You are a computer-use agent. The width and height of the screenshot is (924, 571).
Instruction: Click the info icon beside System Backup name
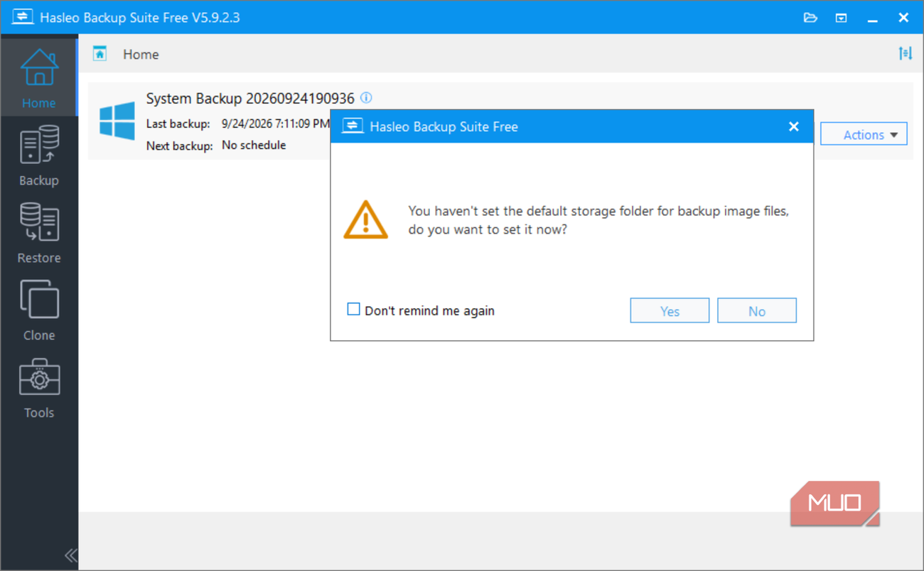[366, 98]
